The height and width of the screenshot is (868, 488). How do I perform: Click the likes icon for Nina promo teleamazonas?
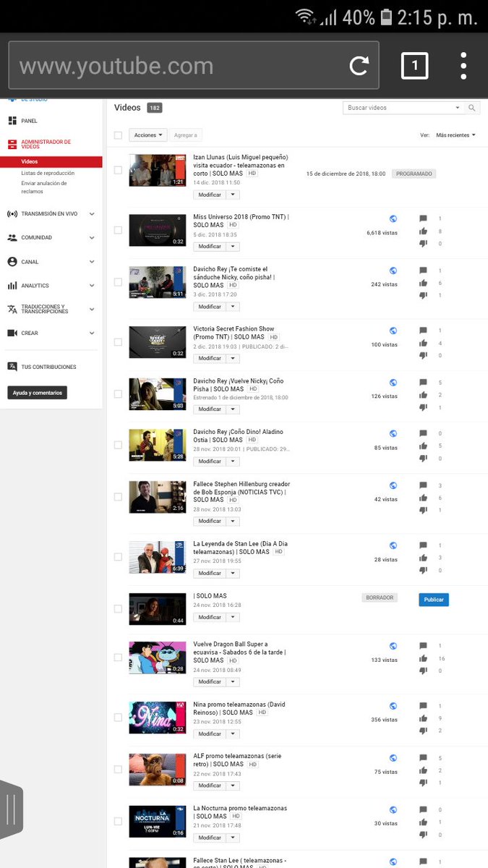coord(423,718)
